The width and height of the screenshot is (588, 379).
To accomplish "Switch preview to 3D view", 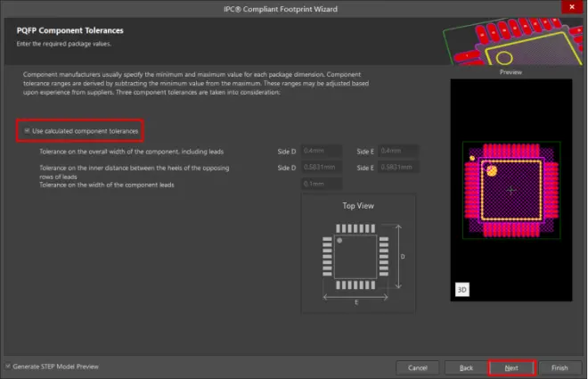I will [x=462, y=289].
